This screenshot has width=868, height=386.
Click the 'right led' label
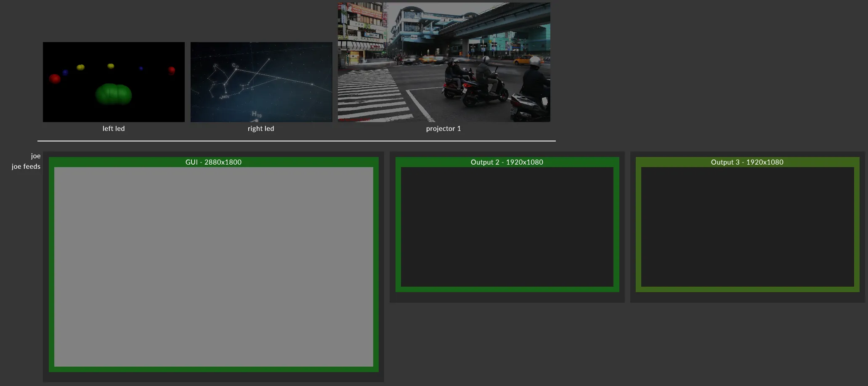pyautogui.click(x=261, y=129)
